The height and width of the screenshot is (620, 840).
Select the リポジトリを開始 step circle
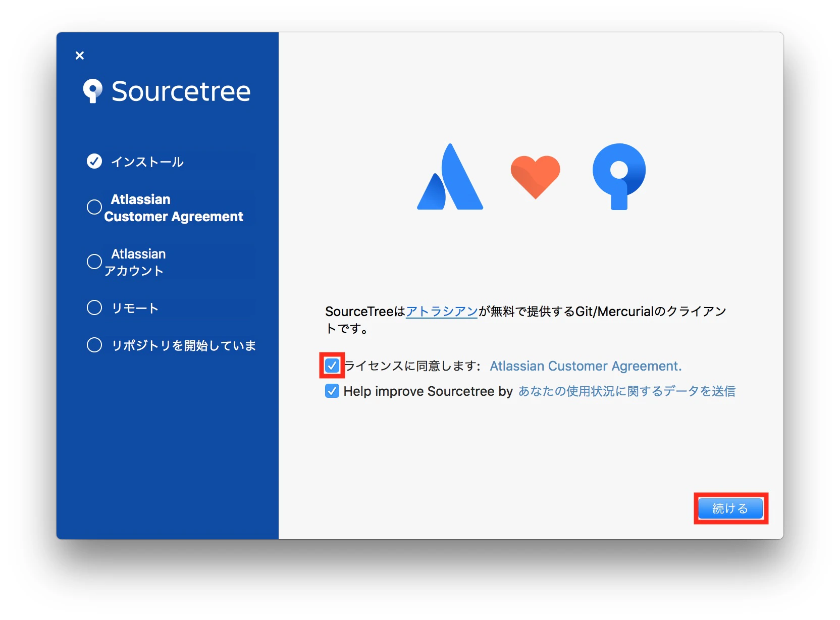click(94, 345)
